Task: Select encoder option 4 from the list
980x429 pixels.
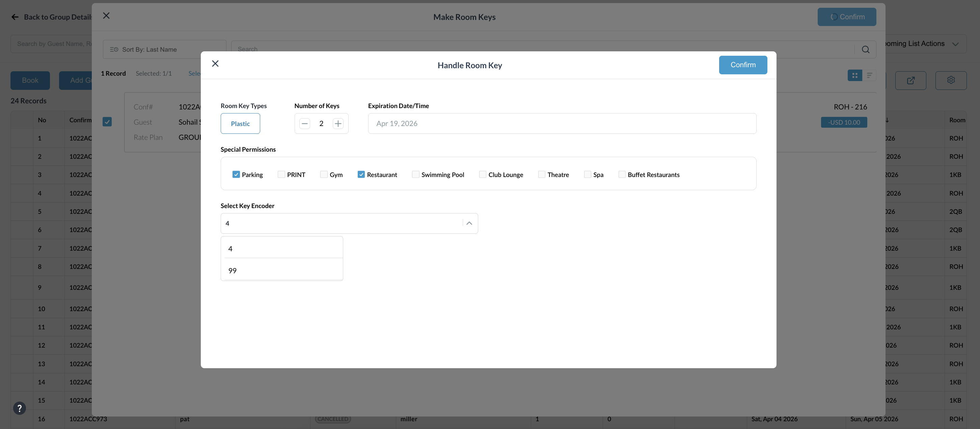Action: pos(282,249)
